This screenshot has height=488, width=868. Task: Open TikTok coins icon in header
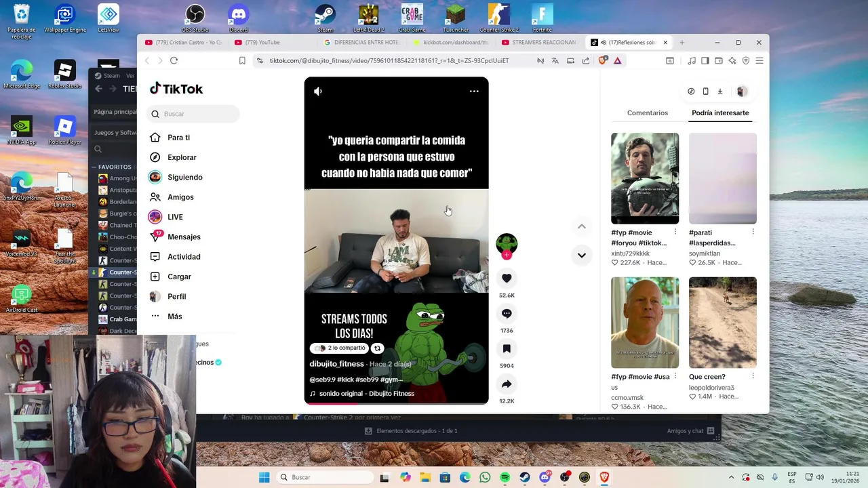click(x=691, y=91)
